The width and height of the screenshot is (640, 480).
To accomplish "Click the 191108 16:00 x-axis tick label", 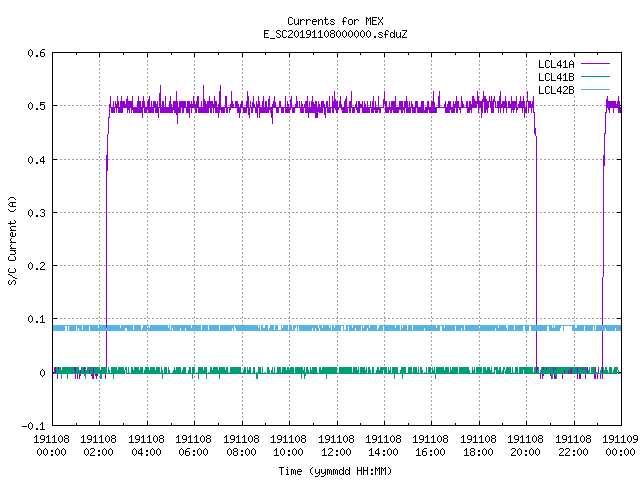I will [431, 446].
